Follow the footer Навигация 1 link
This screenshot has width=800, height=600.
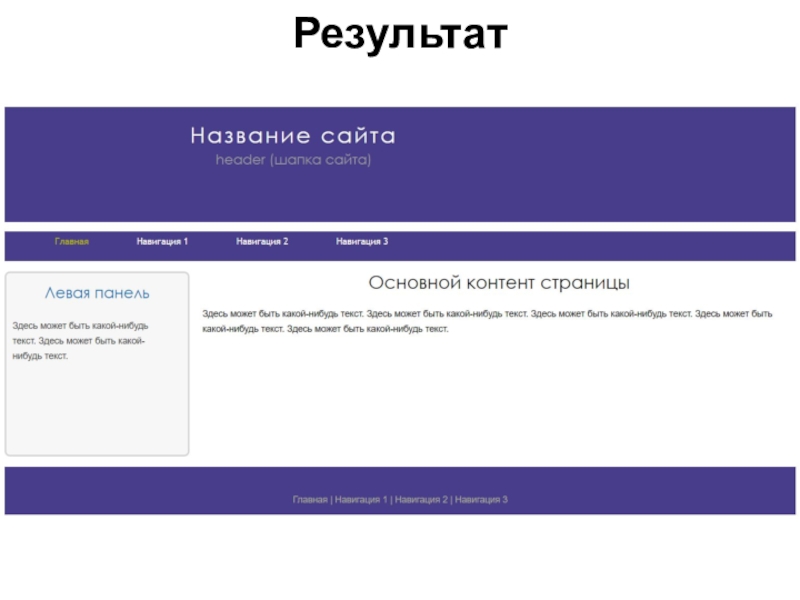(x=361, y=499)
